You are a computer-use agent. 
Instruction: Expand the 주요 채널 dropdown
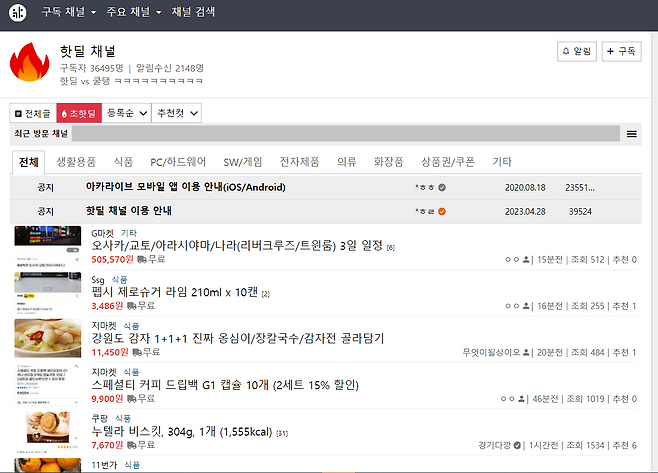pos(133,13)
